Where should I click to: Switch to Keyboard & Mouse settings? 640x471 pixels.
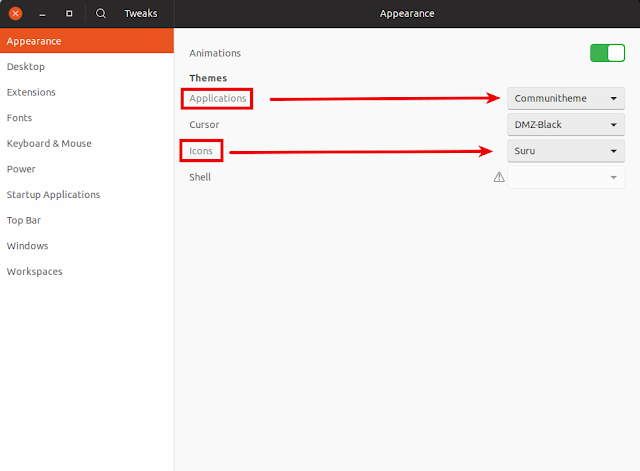tap(87, 144)
